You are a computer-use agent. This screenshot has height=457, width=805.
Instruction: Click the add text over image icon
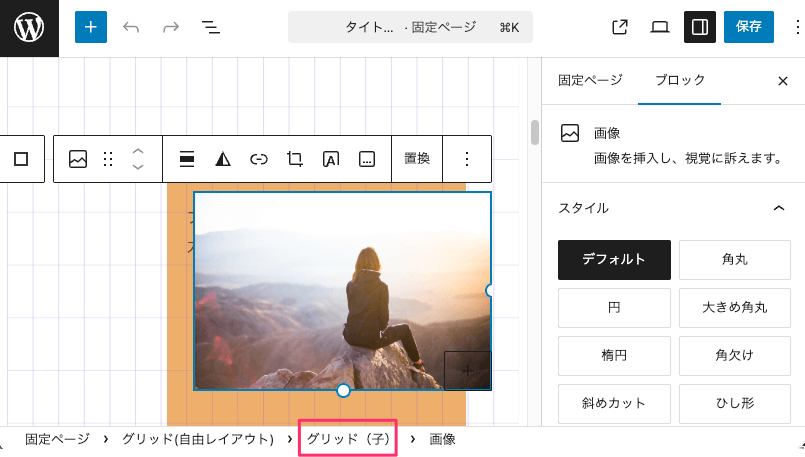331,159
